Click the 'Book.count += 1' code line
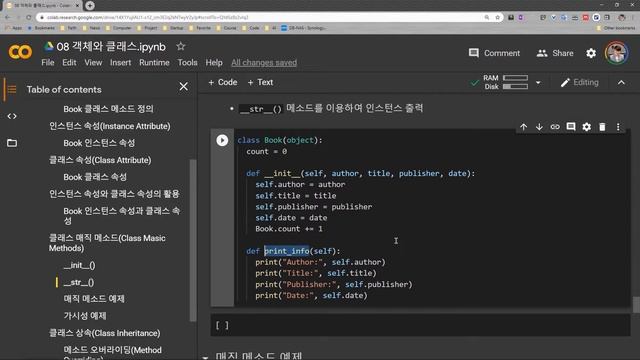 point(289,229)
